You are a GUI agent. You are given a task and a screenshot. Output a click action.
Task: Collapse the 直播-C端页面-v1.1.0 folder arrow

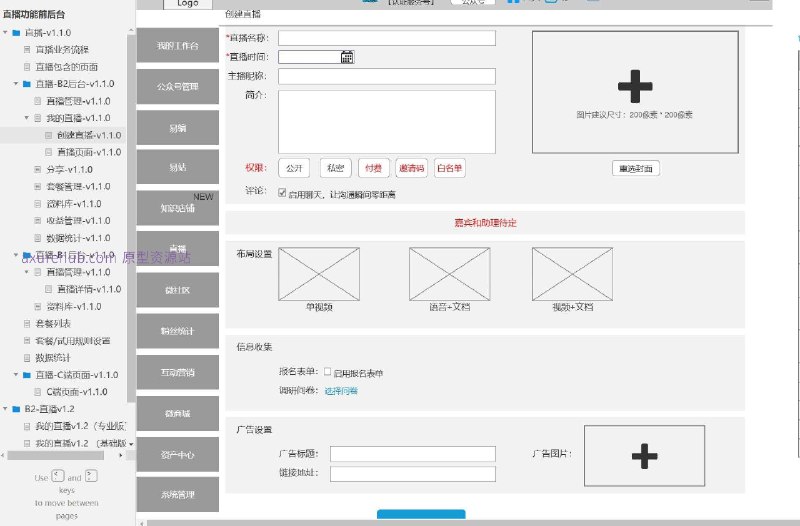[16, 375]
